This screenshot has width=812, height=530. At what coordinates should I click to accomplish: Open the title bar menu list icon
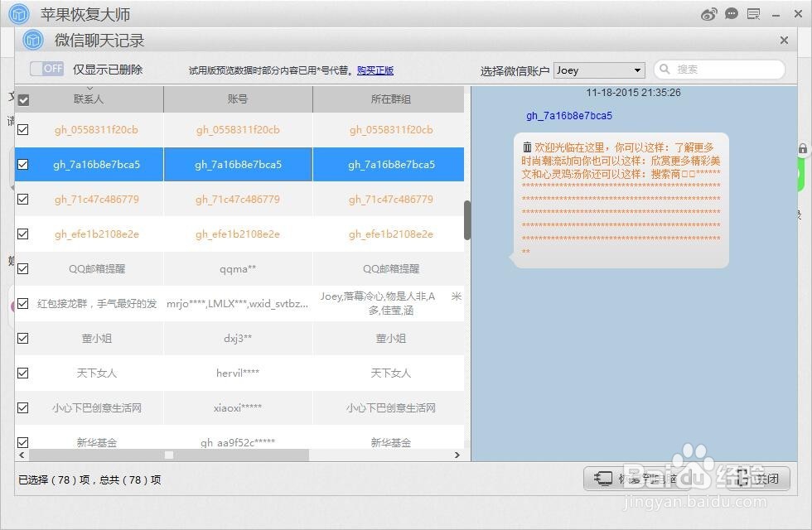point(753,14)
